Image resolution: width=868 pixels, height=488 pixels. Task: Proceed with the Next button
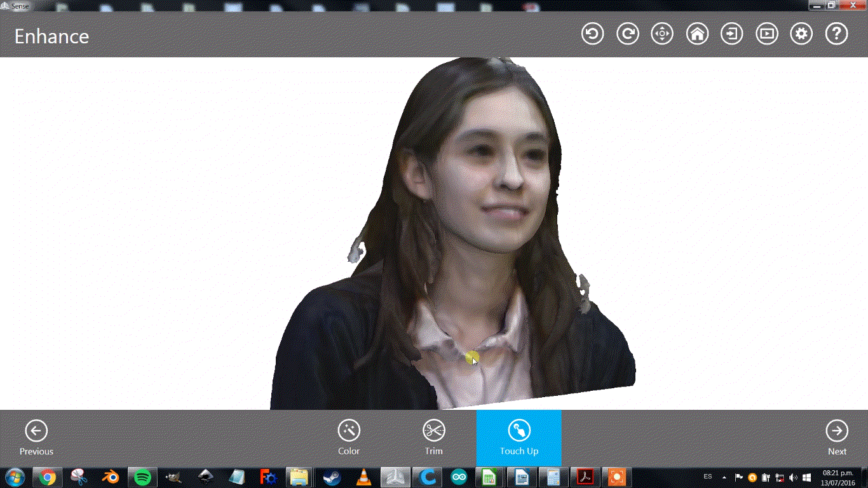(837, 436)
